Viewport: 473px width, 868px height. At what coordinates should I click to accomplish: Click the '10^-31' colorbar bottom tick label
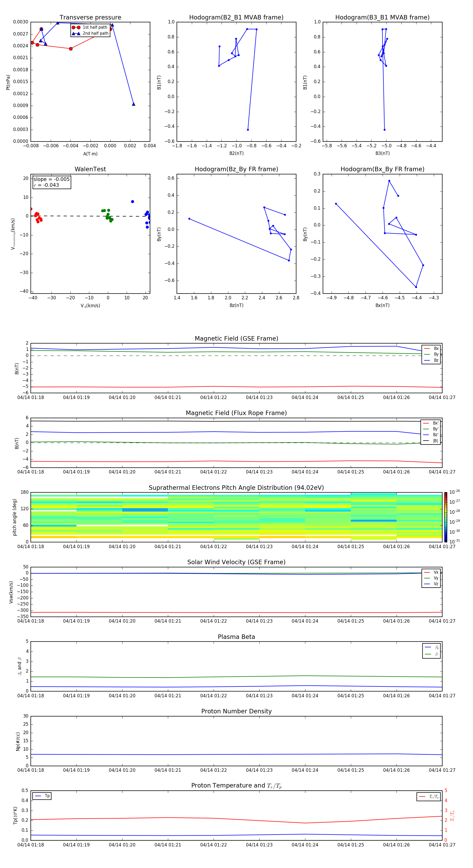455,542
